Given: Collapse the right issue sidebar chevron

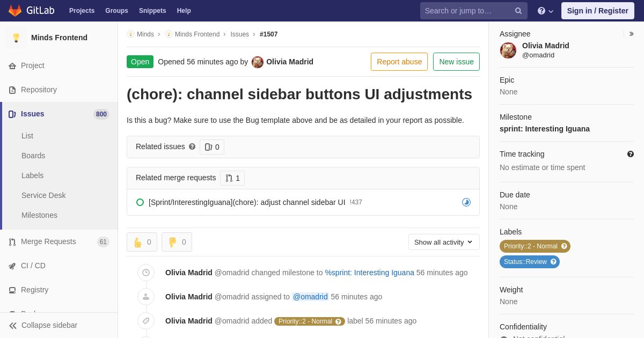Looking at the screenshot, I should coord(631,34).
